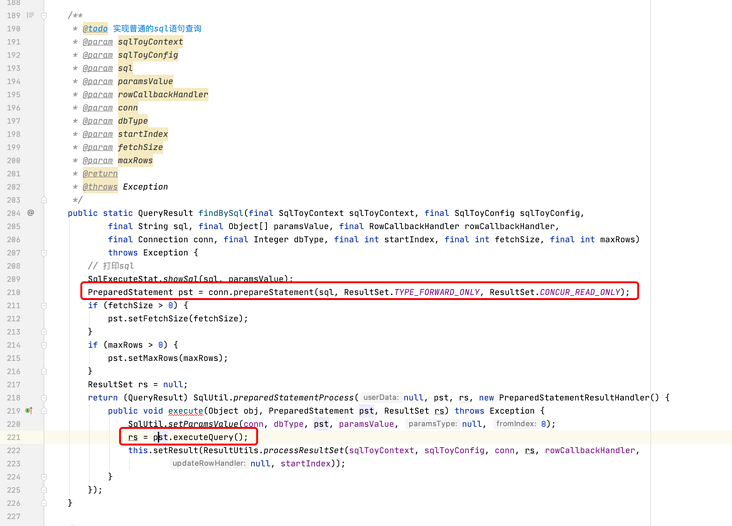Click the @return tag in the Javadoc
Viewport: 732px width, 526px height.
coord(100,174)
